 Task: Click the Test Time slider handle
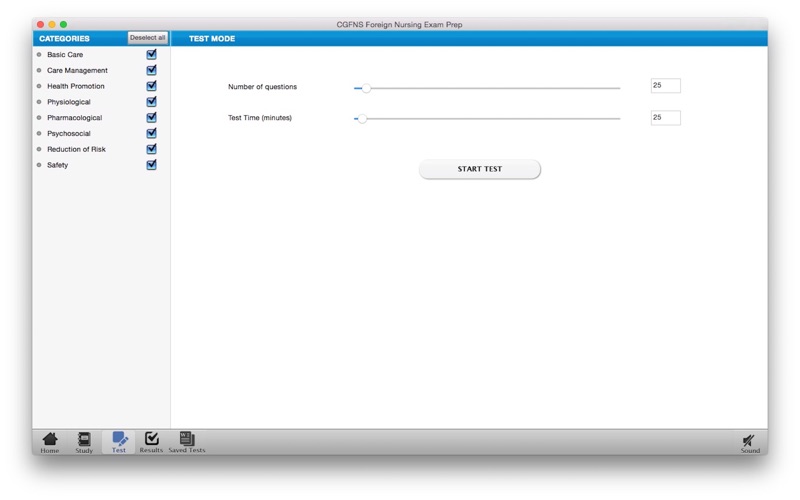click(362, 119)
